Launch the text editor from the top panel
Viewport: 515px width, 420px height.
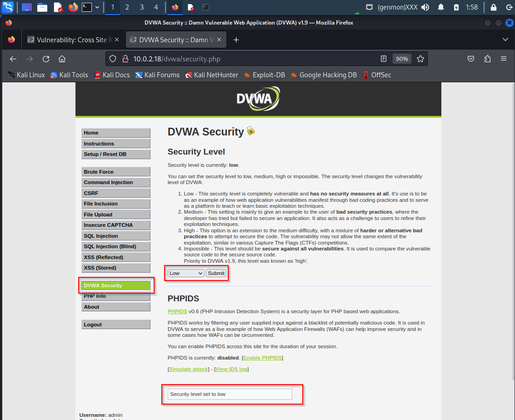pos(58,7)
